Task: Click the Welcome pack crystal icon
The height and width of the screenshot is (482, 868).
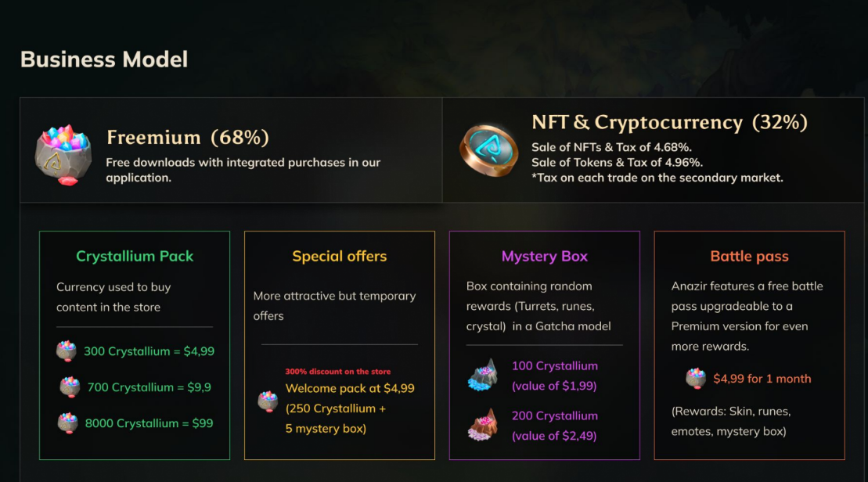Action: click(268, 401)
